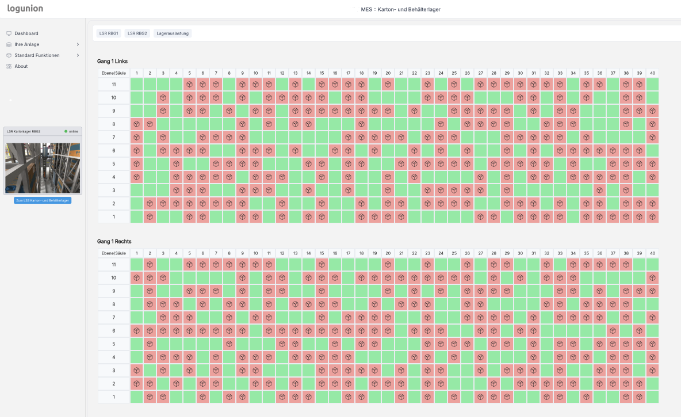Viewport: 681px width, 417px height.
Task: Switch to the LSR RBG2 tab
Action: click(x=137, y=33)
